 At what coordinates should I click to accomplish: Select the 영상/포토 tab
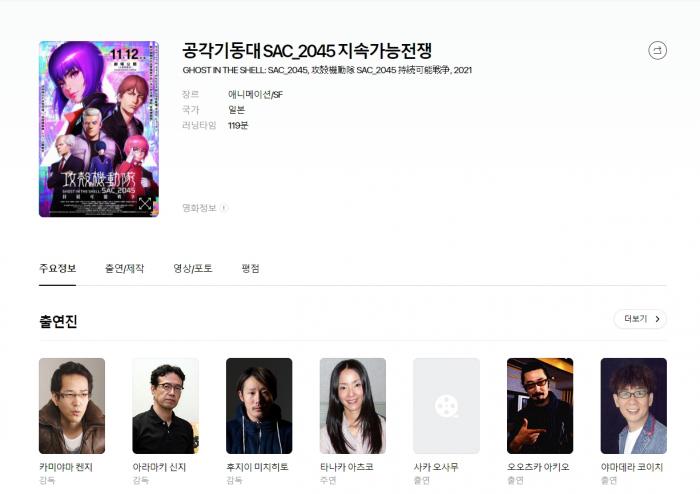point(192,269)
